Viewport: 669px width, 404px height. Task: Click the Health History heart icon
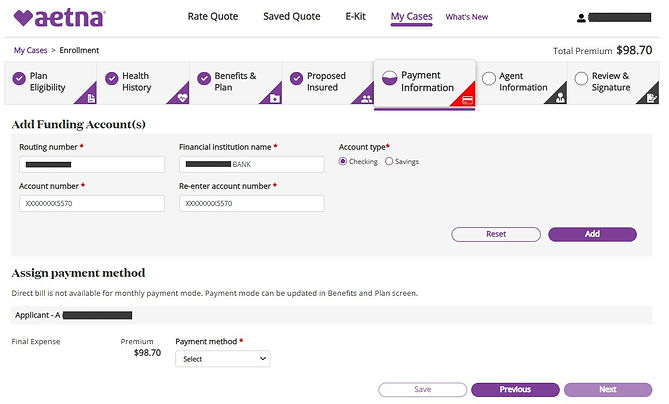183,98
